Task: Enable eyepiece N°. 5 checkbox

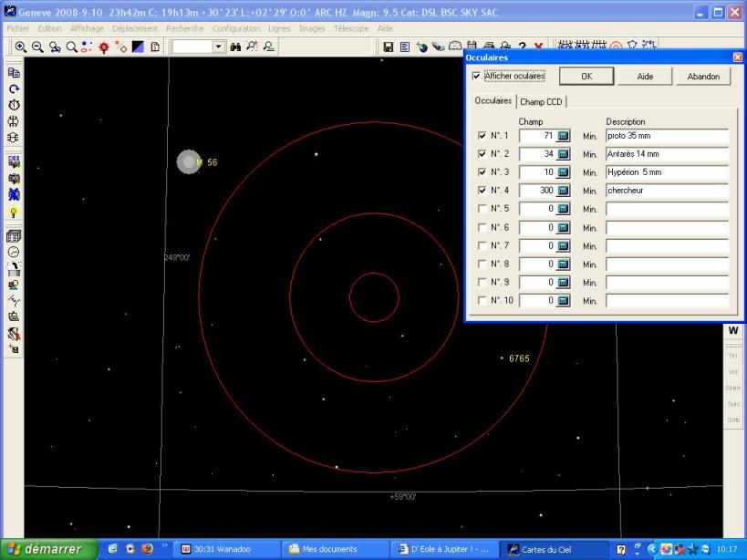Action: (482, 209)
